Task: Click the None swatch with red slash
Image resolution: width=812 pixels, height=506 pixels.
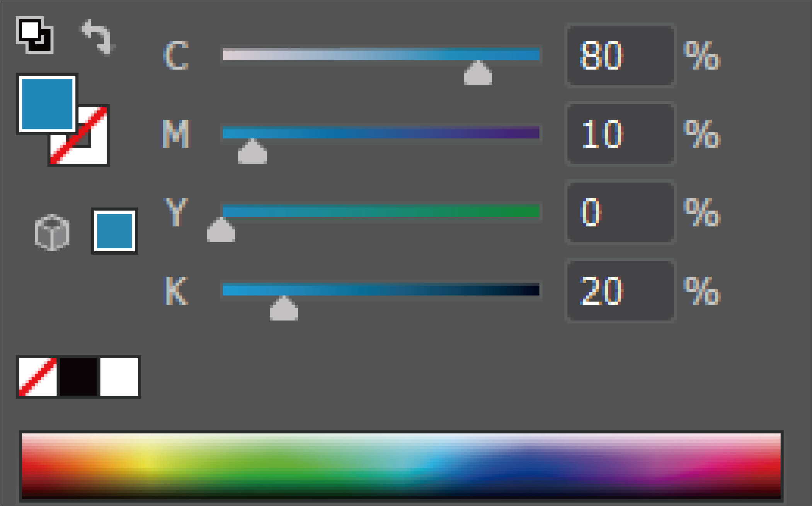Action: (x=38, y=377)
